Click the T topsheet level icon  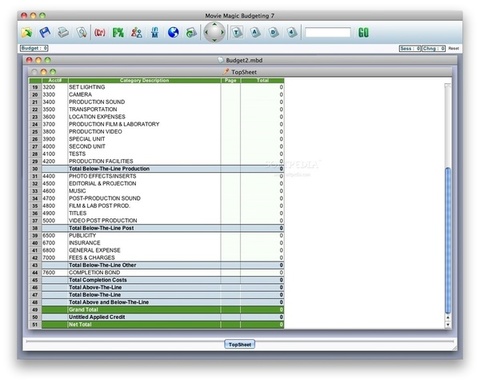[237, 32]
